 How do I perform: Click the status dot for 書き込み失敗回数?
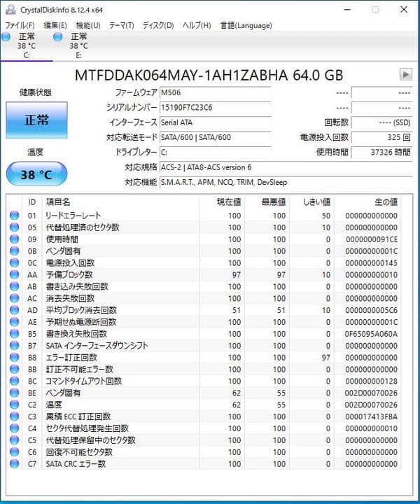click(x=14, y=286)
